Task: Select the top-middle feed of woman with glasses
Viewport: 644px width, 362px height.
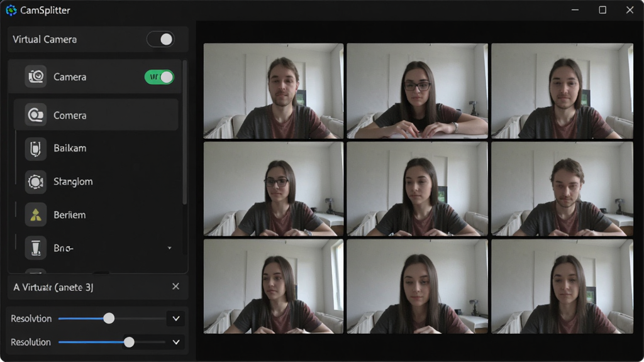Action: tap(418, 91)
